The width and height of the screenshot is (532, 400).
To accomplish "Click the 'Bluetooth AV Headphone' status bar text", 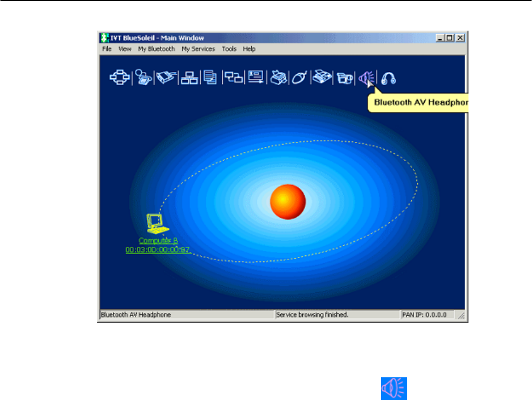I will tap(136, 314).
